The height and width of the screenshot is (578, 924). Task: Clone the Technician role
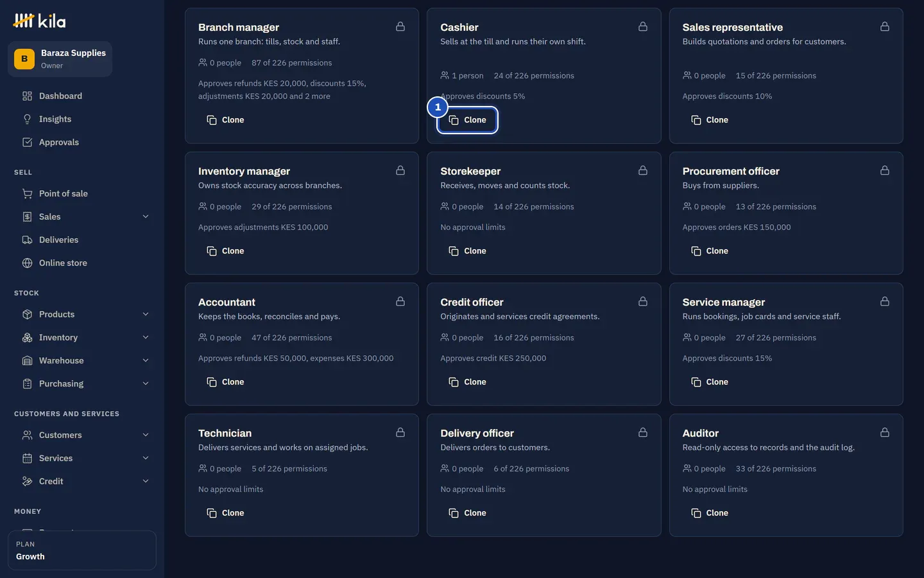[225, 513]
